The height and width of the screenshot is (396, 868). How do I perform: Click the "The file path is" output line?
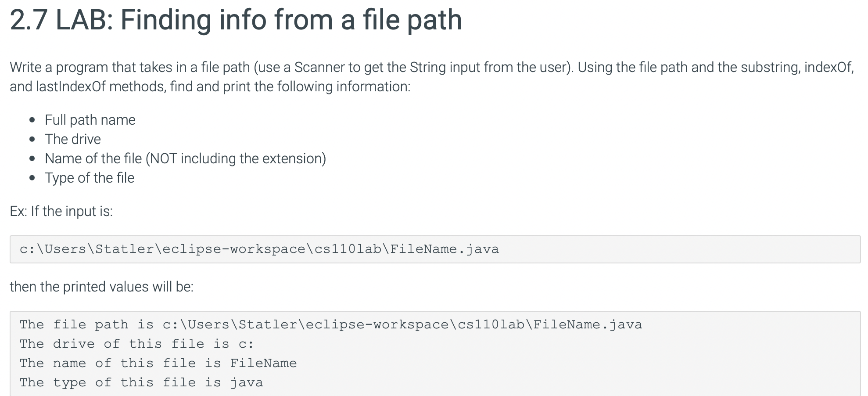point(331,325)
